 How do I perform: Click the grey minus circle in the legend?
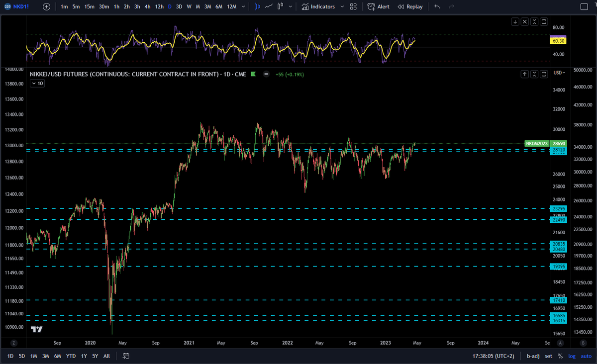(x=266, y=74)
